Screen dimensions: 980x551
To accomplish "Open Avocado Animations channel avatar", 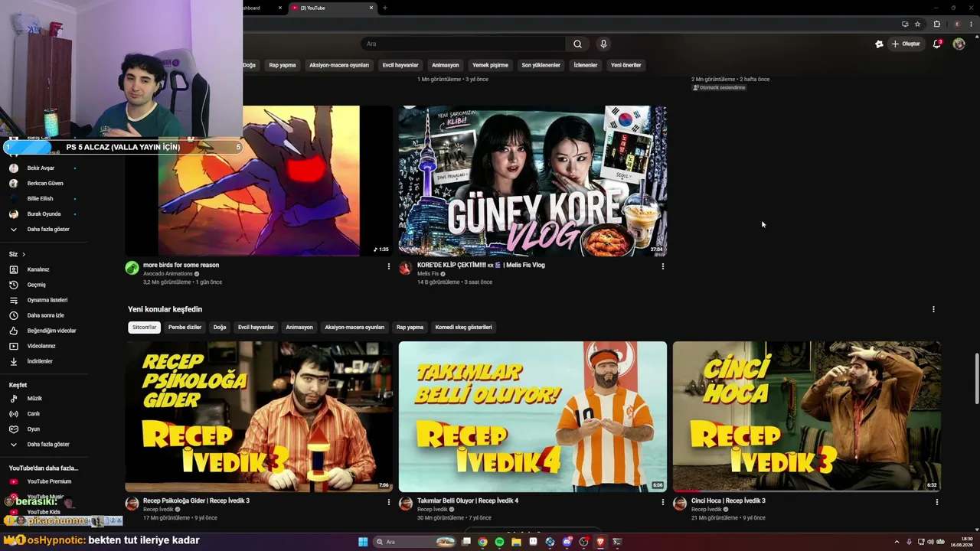I will pos(132,268).
